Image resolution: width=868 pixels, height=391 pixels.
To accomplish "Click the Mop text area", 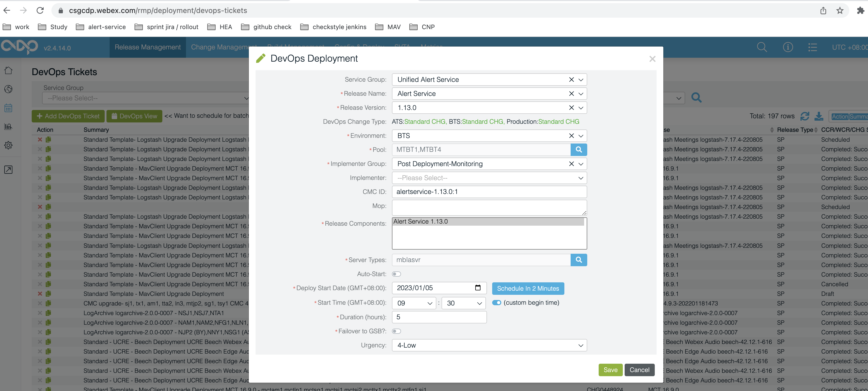I will pyautogui.click(x=489, y=207).
